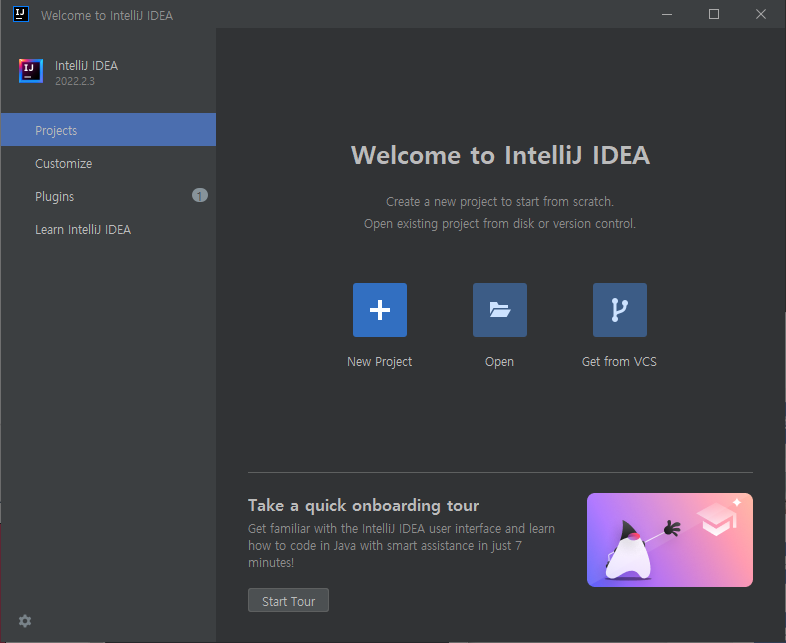The height and width of the screenshot is (643, 786).
Task: Minimize the Welcome window
Action: [667, 14]
